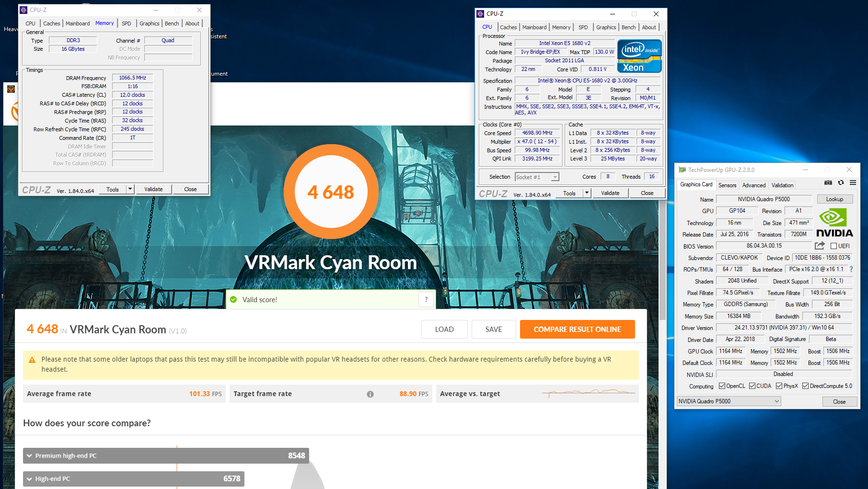Image resolution: width=868 pixels, height=489 pixels.
Task: Click the Bandwidth value 192.3 GB/s
Action: tap(827, 316)
